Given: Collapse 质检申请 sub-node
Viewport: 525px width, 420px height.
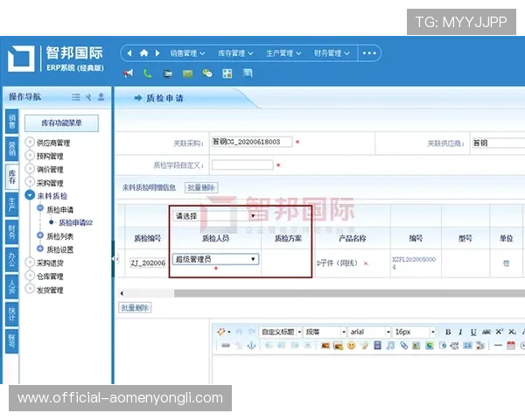Looking at the screenshot, I should click(40, 208).
